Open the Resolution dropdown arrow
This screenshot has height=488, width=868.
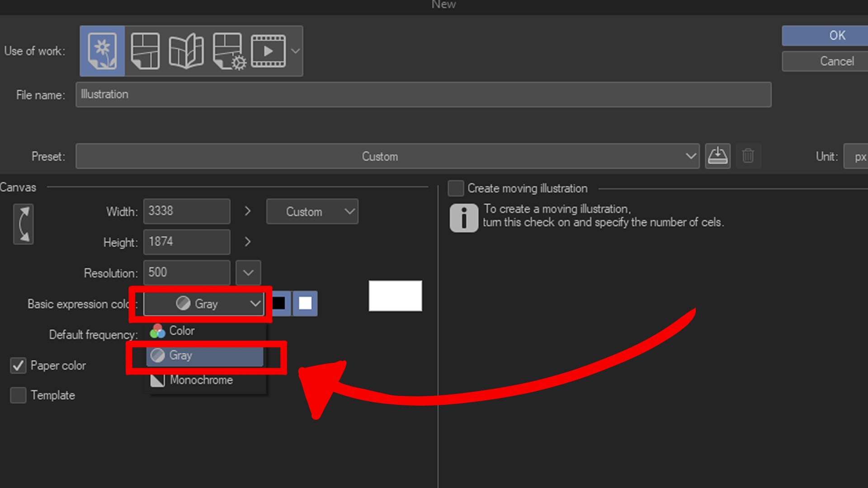(x=248, y=272)
